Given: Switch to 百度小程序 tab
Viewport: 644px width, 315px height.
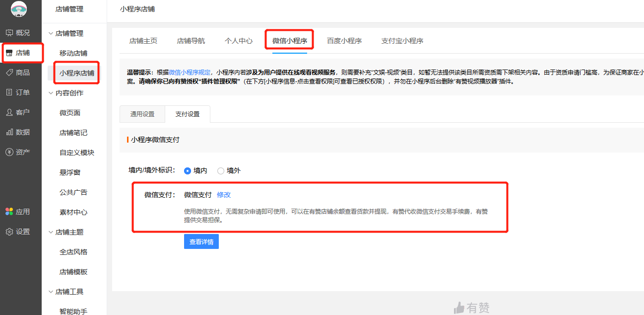Looking at the screenshot, I should [344, 41].
